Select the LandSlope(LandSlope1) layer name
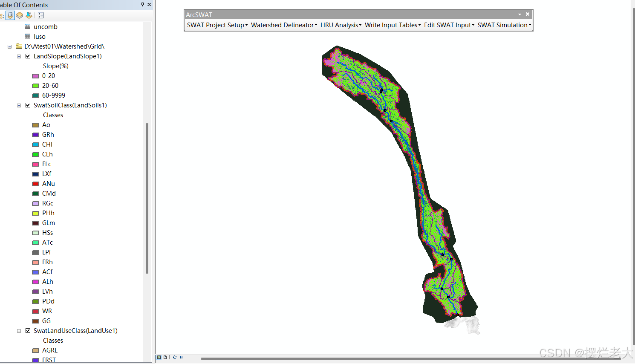 [68, 56]
